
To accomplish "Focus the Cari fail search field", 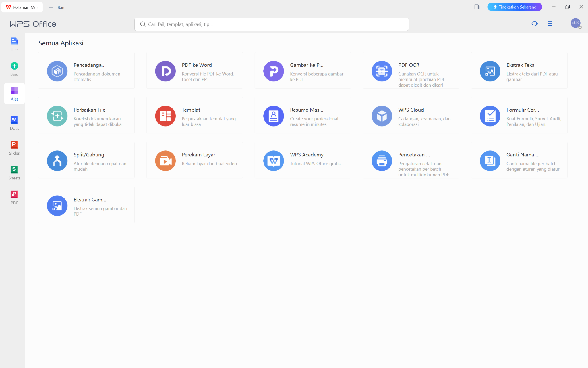I will coord(271,24).
